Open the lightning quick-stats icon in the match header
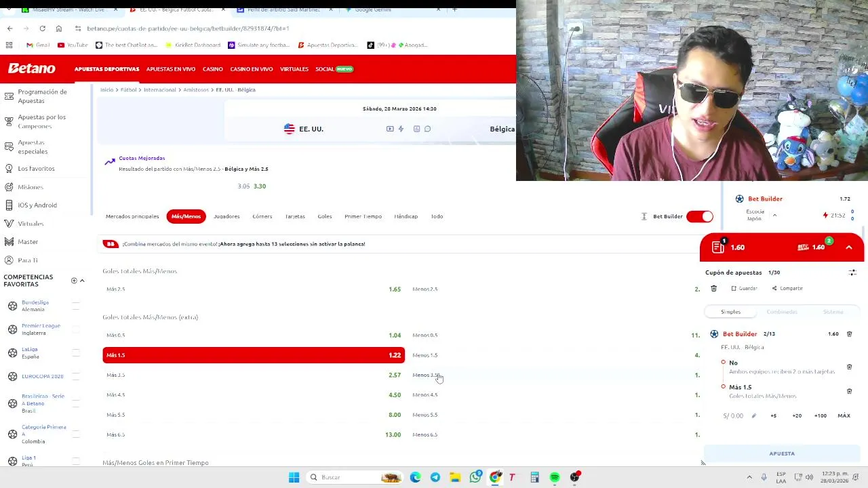Screen dimensions: 868x488 [401, 129]
